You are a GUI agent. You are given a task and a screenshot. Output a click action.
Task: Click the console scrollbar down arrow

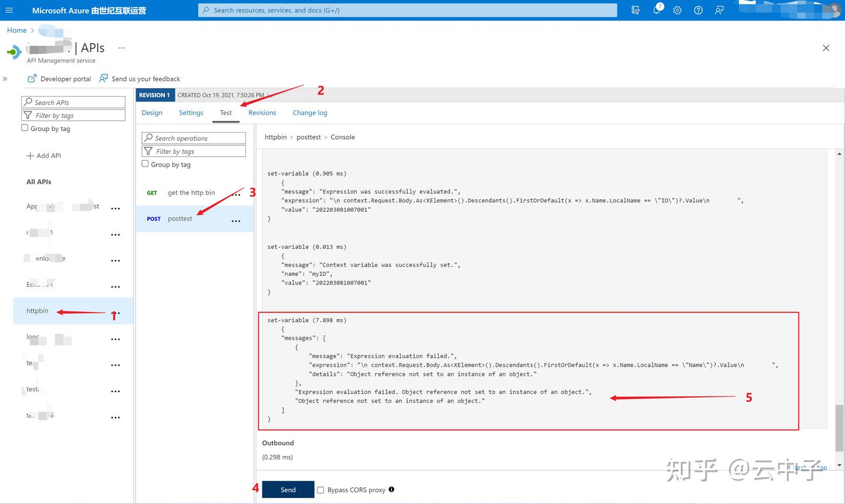(839, 465)
